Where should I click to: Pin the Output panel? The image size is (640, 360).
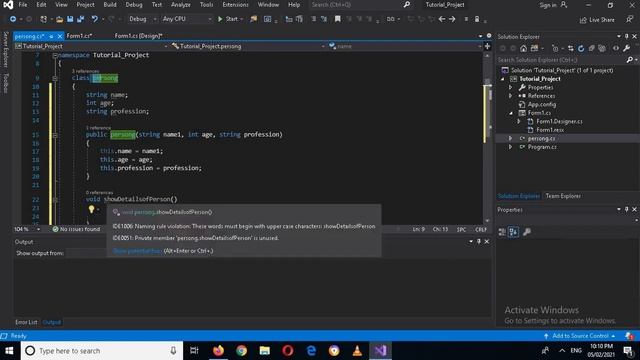479,241
